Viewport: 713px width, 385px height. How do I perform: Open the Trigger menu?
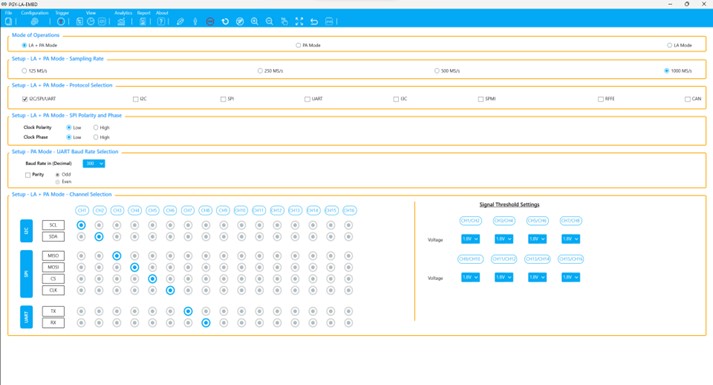click(62, 13)
